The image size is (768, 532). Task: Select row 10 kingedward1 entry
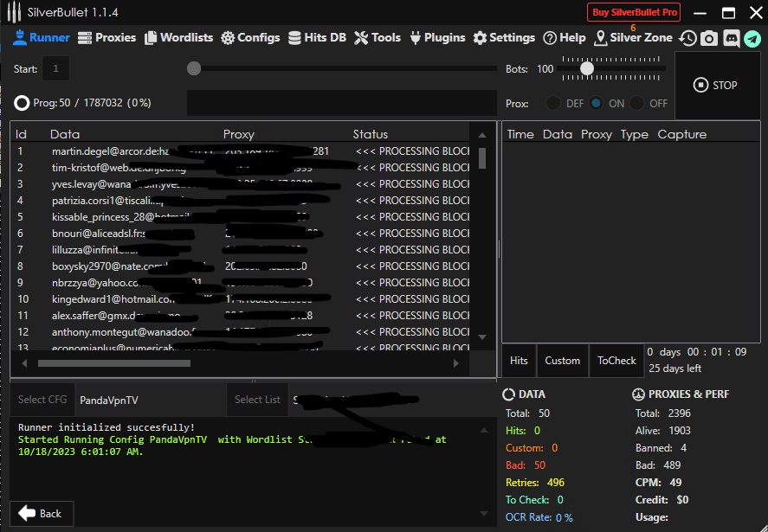coord(240,299)
